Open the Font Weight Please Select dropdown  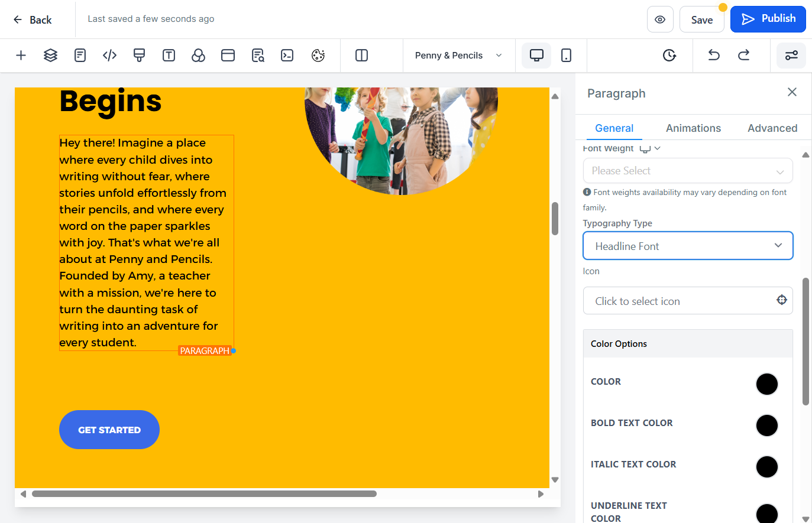pyautogui.click(x=688, y=171)
